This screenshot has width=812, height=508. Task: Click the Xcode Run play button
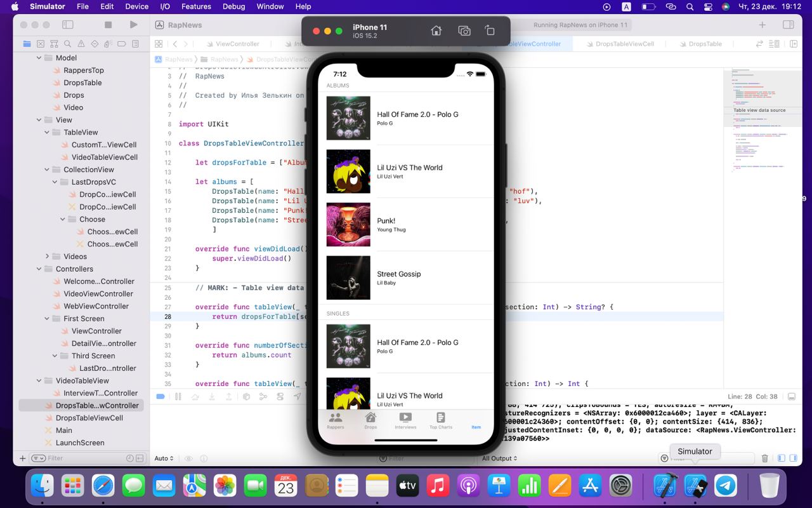(x=133, y=25)
